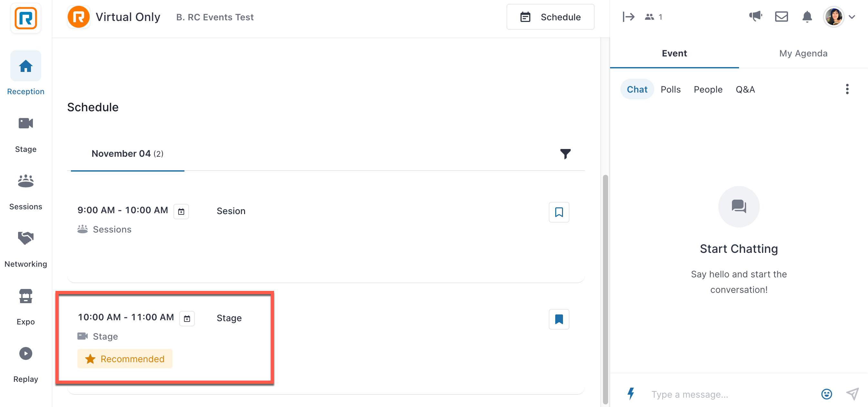Click the main content scrollbar
This screenshot has height=407, width=868.
[605, 289]
